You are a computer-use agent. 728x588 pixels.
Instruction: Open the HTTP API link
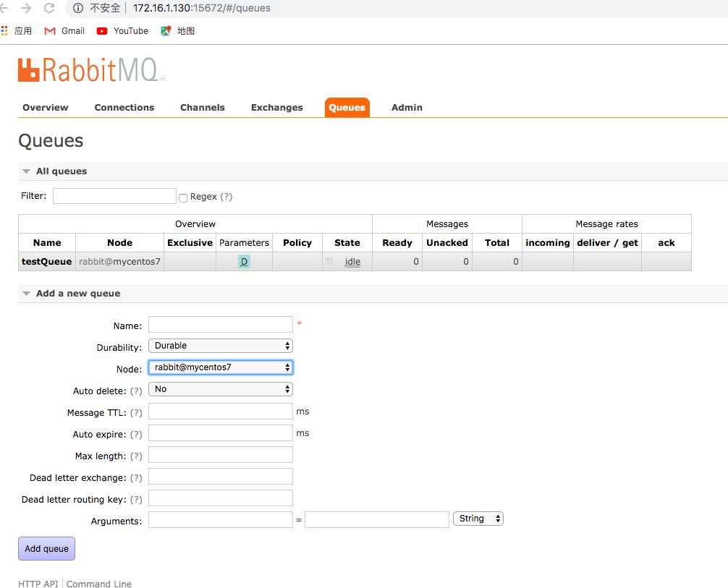coord(38,584)
